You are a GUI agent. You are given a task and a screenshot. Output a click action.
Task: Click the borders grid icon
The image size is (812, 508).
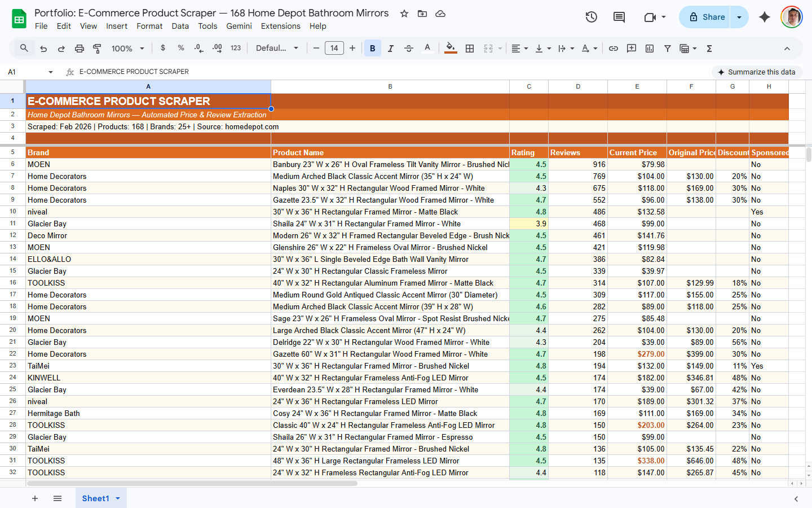coord(470,49)
